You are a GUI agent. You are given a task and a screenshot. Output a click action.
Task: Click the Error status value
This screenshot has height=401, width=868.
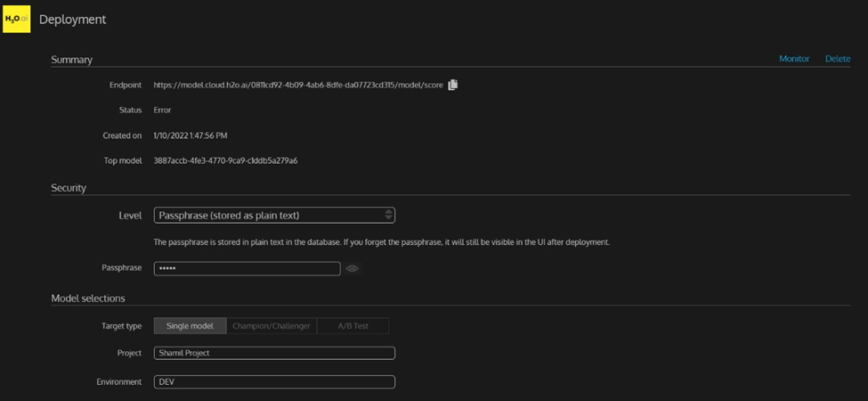point(162,110)
